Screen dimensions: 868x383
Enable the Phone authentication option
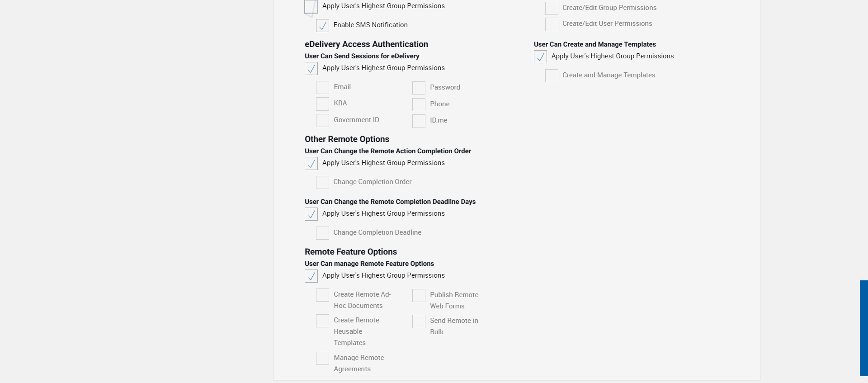point(419,104)
